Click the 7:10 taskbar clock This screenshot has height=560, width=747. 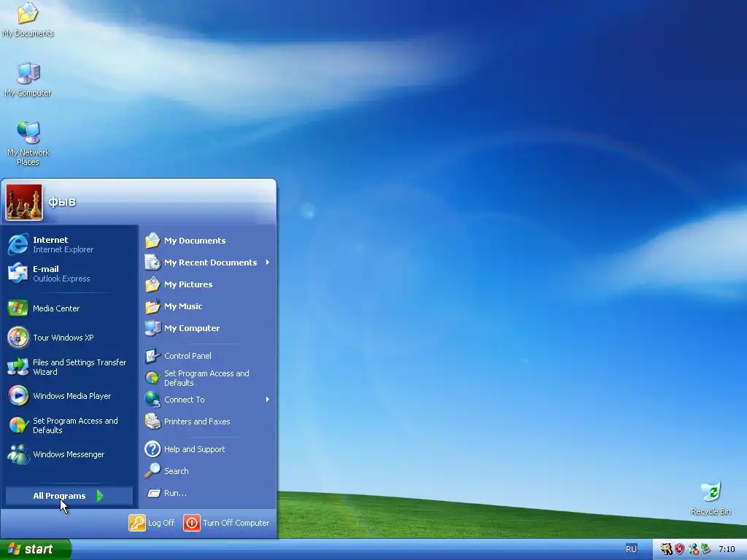[727, 549]
